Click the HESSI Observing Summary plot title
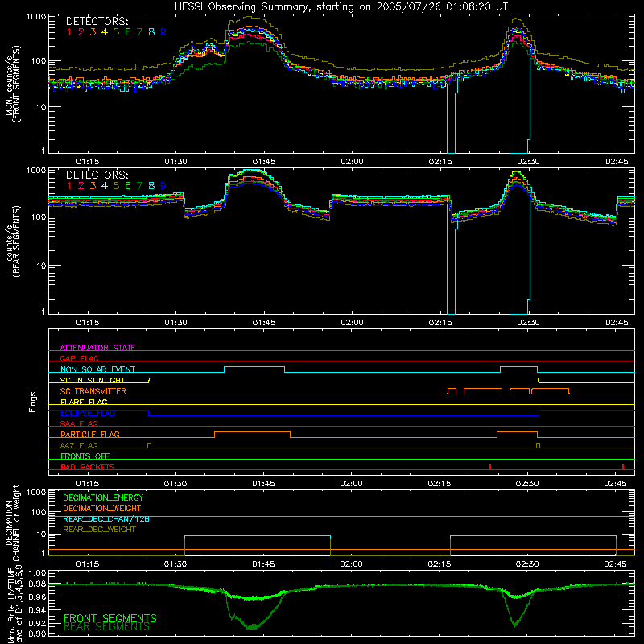 (341, 7)
